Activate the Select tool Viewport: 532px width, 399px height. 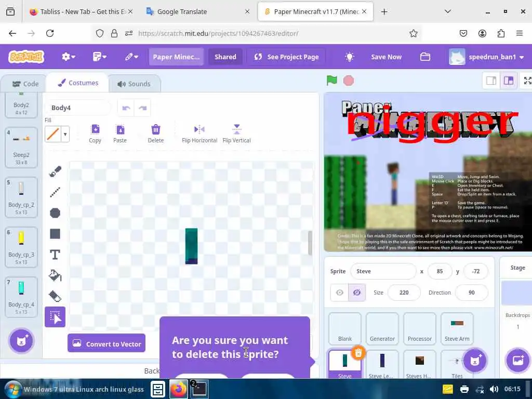click(55, 317)
